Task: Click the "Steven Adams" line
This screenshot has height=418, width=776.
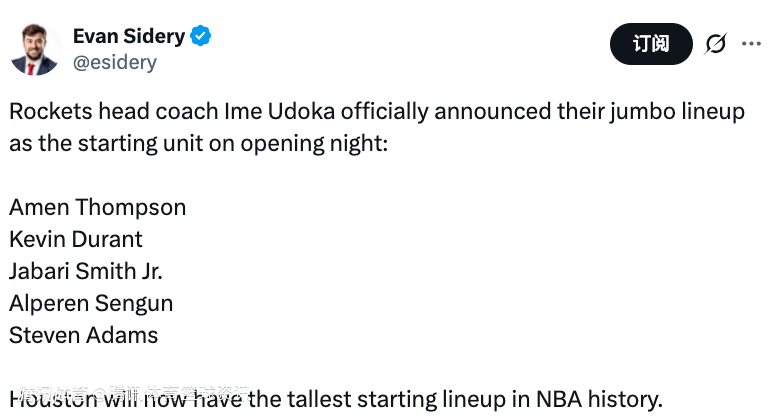Action: (83, 335)
